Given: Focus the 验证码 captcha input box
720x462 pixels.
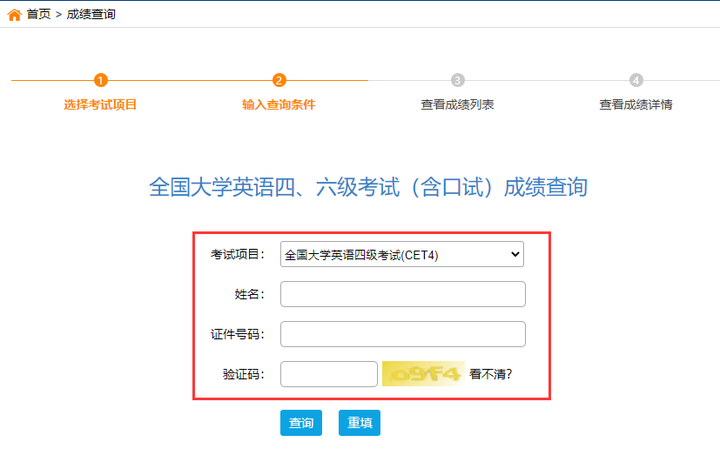Looking at the screenshot, I should (x=329, y=374).
